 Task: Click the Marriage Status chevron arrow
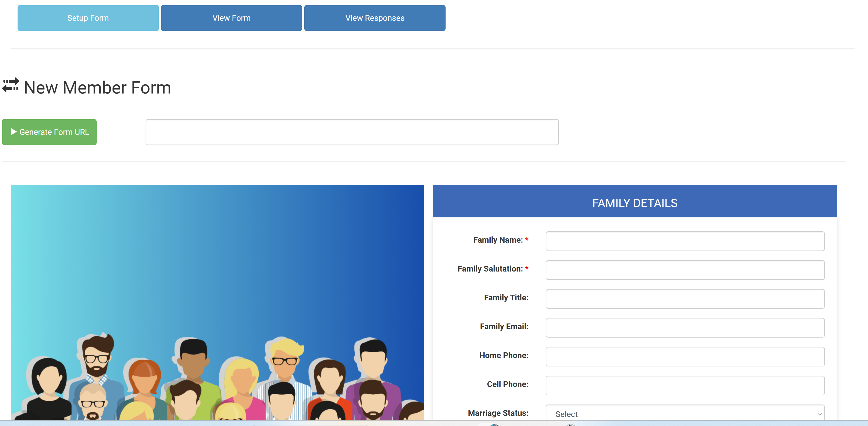point(819,414)
